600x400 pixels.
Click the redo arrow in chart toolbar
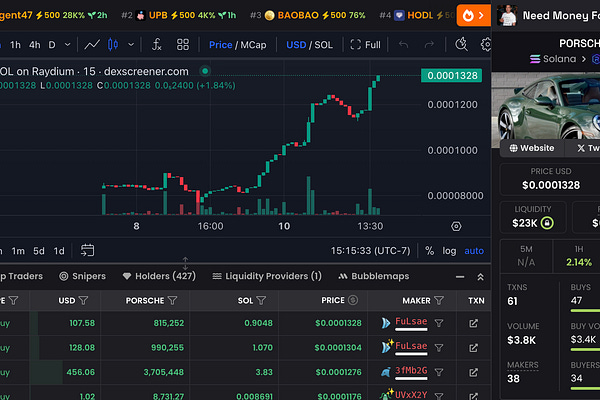(429, 45)
